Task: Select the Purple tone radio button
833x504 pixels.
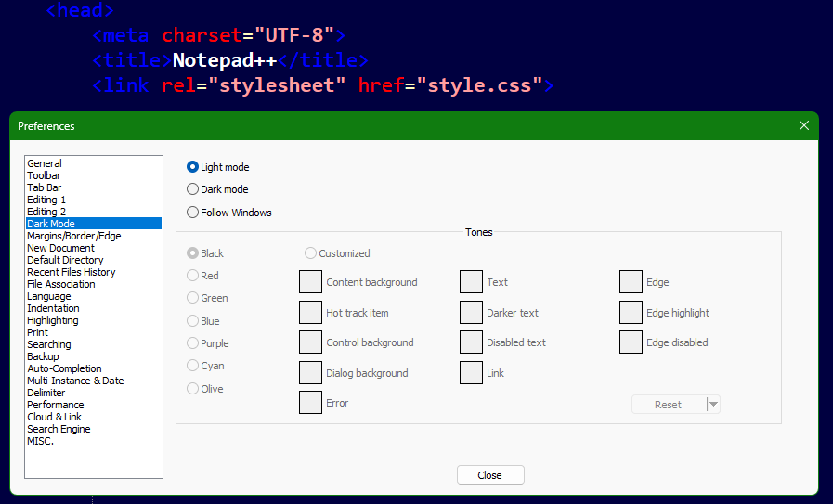Action: 193,343
